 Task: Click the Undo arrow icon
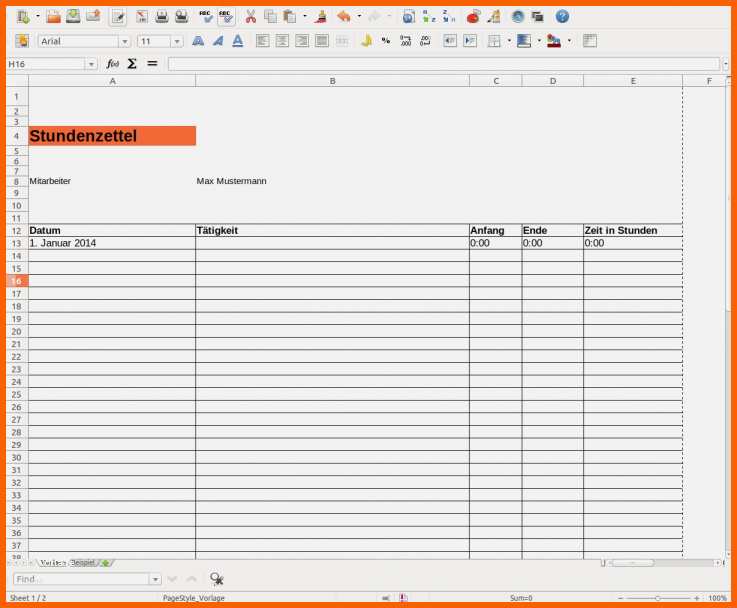pos(344,17)
